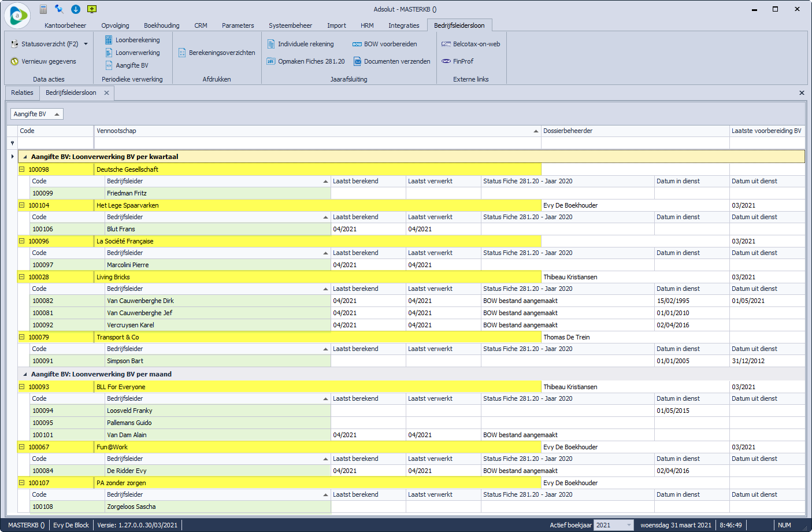Open Loonverwerking from the ribbon
812x532 pixels.
[137, 53]
